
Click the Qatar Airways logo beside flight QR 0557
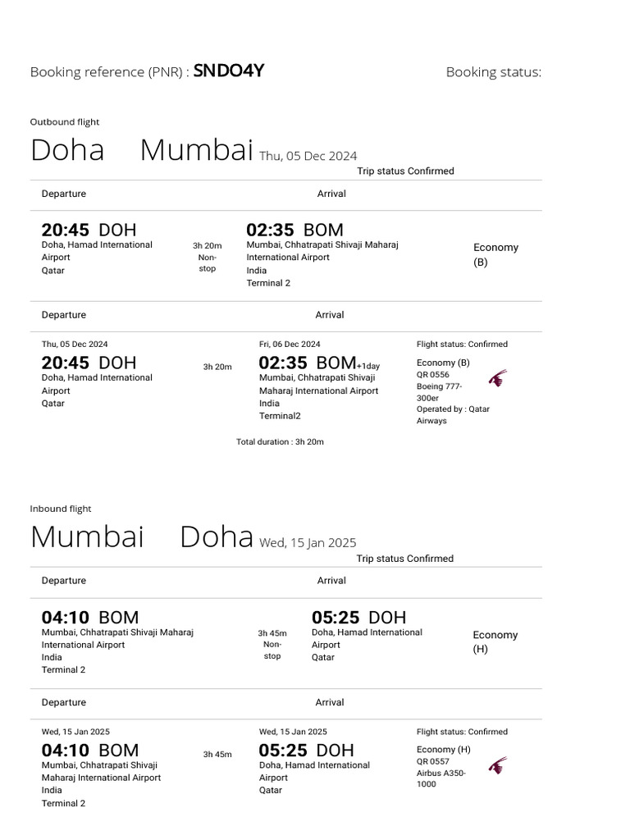coord(497,765)
